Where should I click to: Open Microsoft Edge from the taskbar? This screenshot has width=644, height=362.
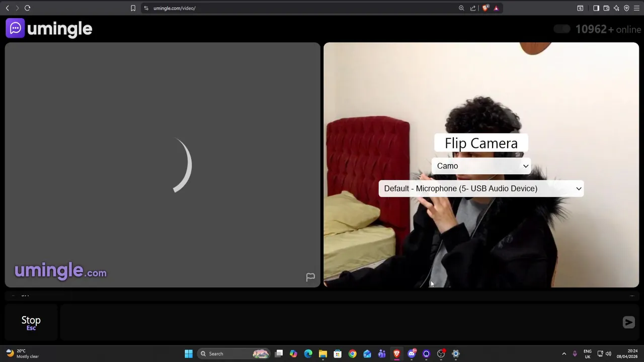click(x=308, y=353)
